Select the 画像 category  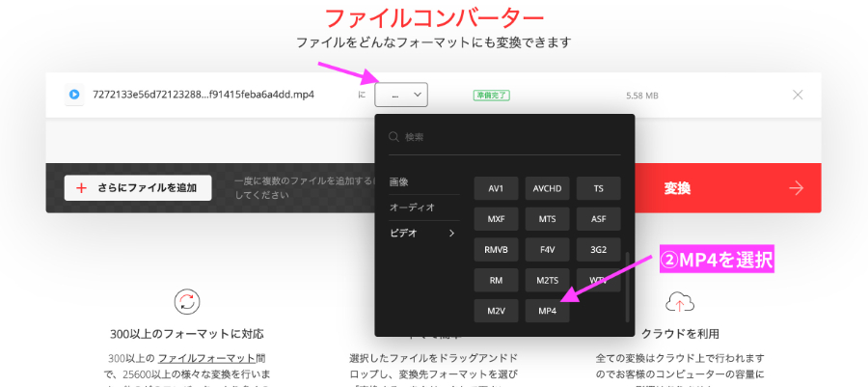pos(399,181)
